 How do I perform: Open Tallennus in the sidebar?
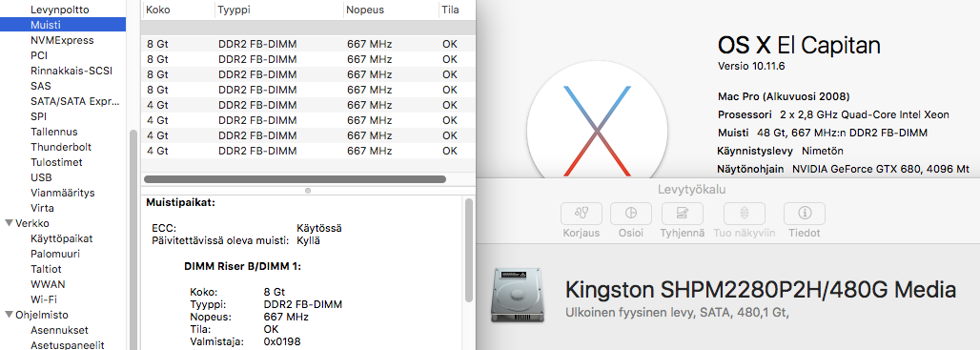53,132
